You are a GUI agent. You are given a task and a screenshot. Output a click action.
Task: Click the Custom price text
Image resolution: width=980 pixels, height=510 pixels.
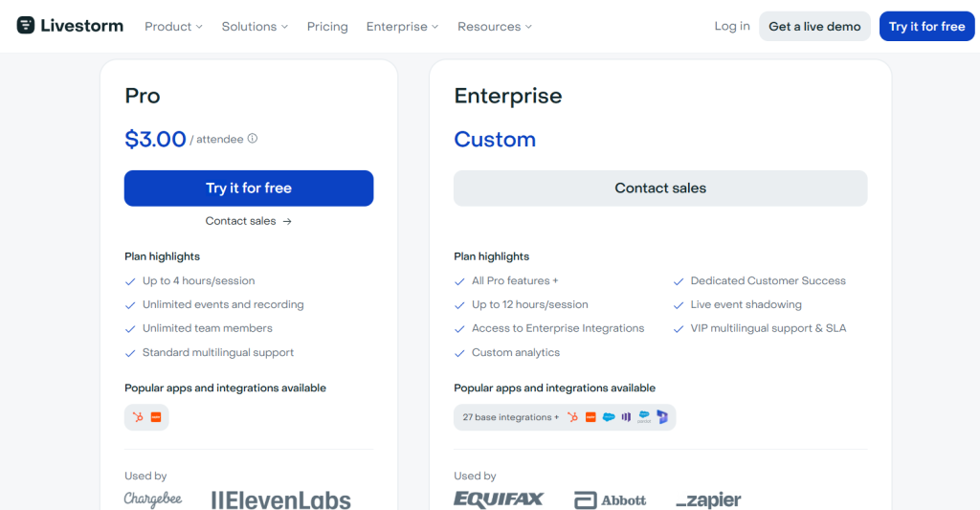tap(495, 139)
